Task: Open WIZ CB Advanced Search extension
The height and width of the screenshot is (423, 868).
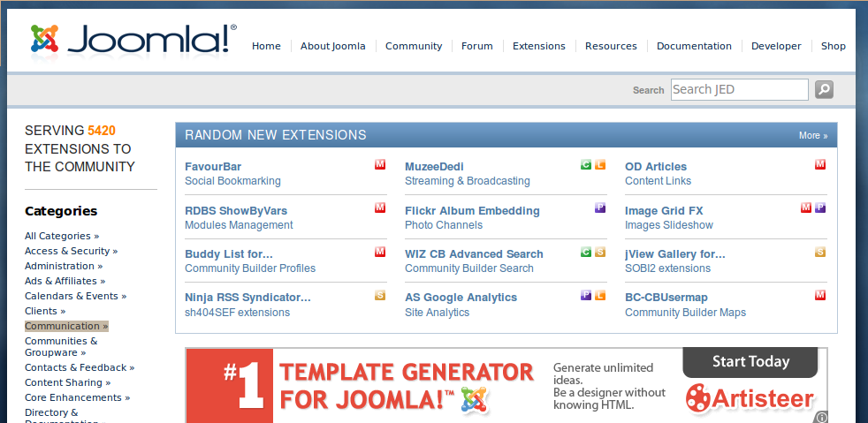Action: coord(474,253)
